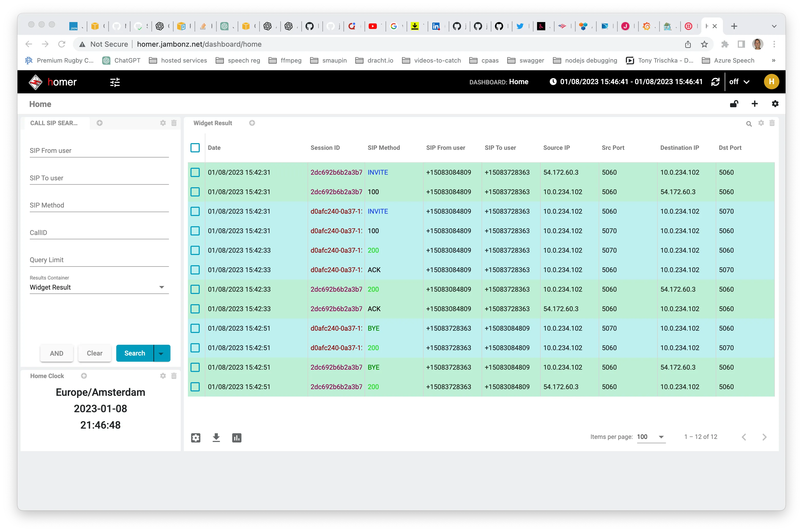The image size is (803, 532).
Task: Add tab with plus icon in Call SIP Search widget
Action: coord(100,123)
